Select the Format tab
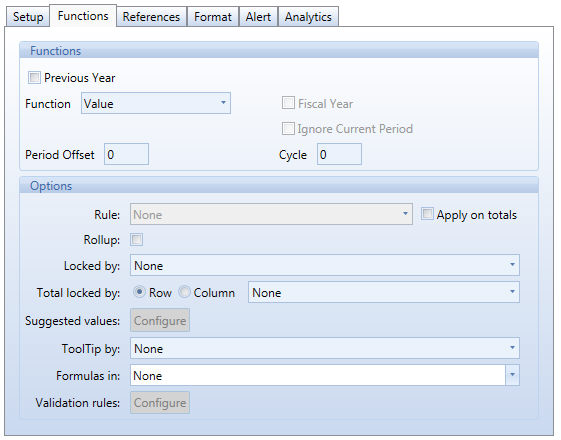The width and height of the screenshot is (561, 440). 213,16
